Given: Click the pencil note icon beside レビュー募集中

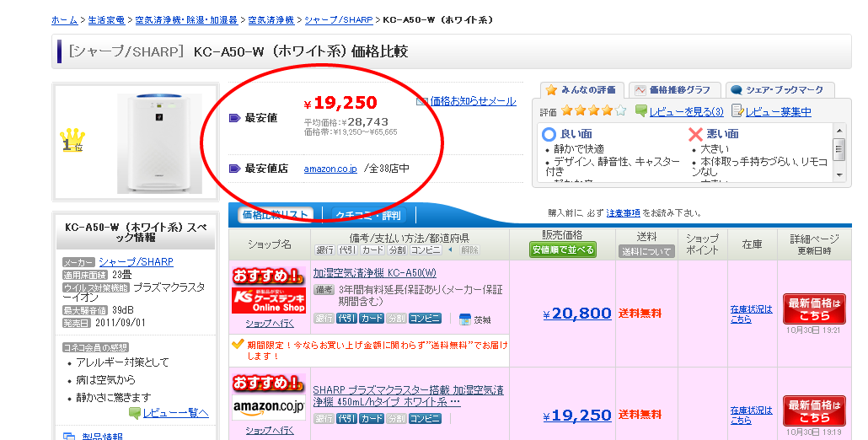Looking at the screenshot, I should coord(737,110).
